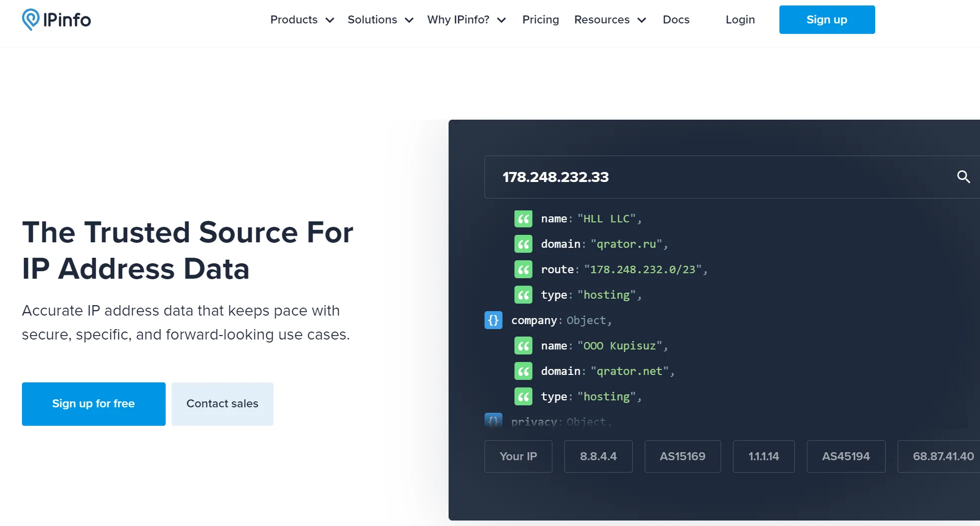980x526 pixels.
Task: Click the string icon next to qrator.net domain
Action: tap(523, 371)
